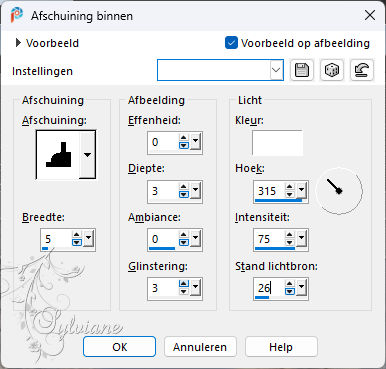This screenshot has height=369, width=386.
Task: Increase Breedte value with up arrow
Action: [77, 235]
